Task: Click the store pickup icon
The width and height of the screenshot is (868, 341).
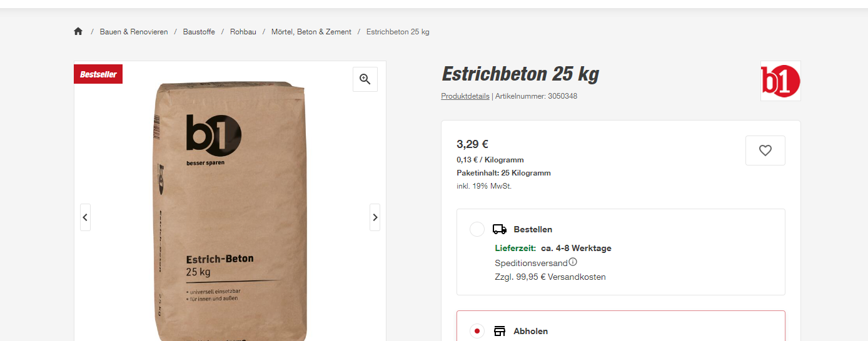Action: pos(500,331)
